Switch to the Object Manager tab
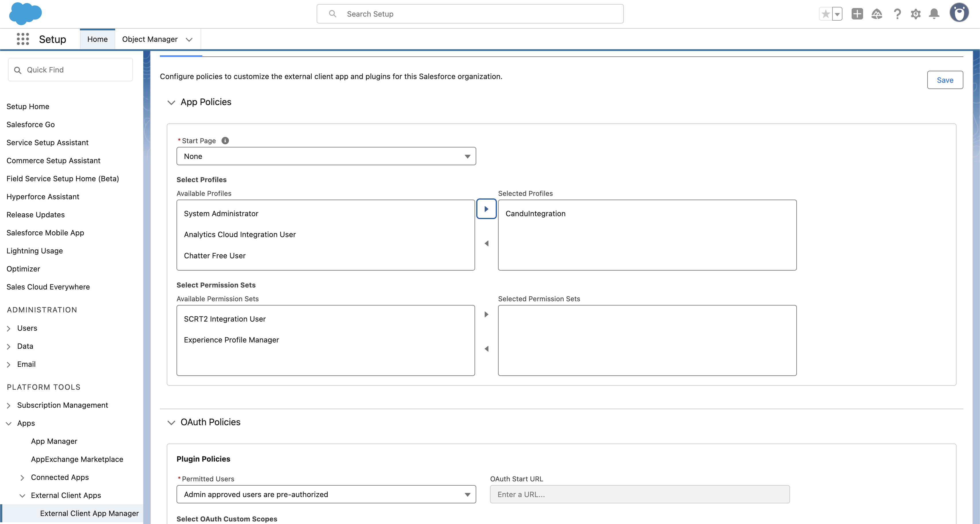 [x=150, y=39]
